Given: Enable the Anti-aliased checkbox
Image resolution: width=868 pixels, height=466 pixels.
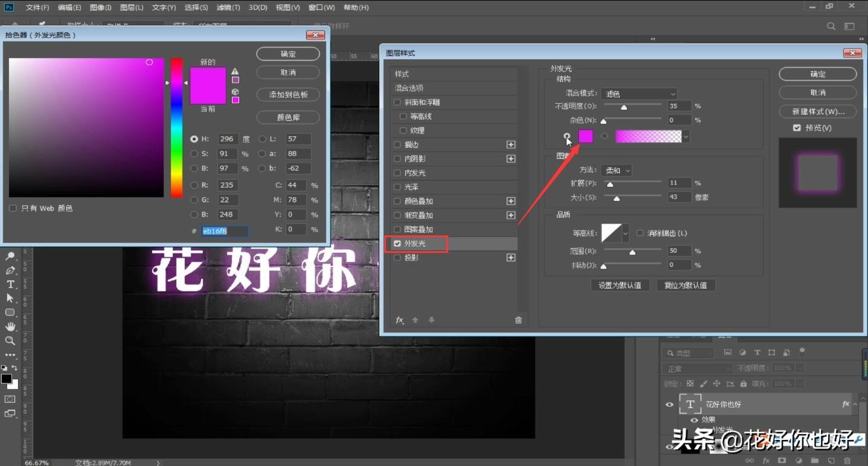Looking at the screenshot, I should [640, 233].
